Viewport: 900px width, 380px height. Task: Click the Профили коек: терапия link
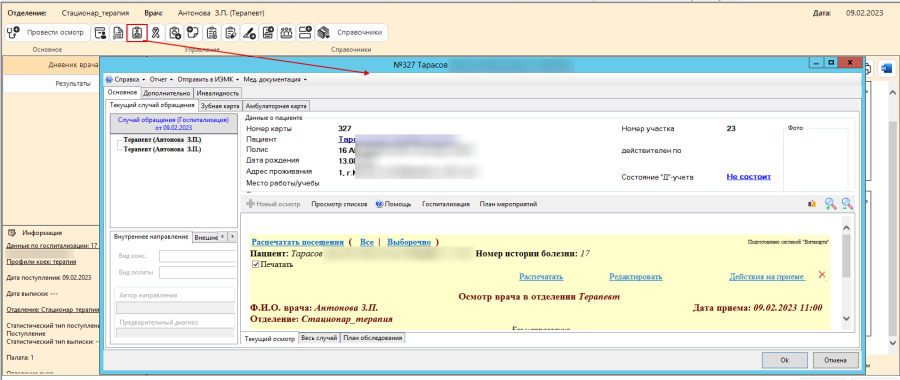click(x=41, y=262)
